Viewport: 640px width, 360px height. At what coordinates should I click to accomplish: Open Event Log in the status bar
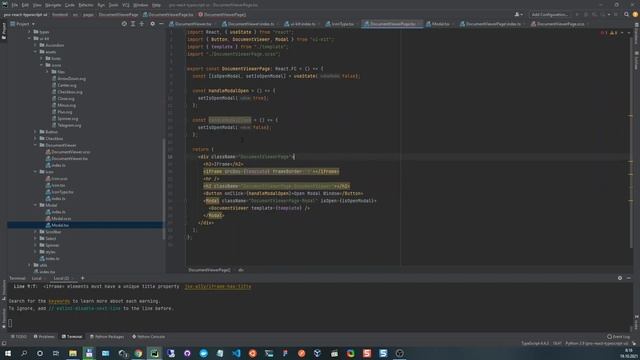[618, 337]
